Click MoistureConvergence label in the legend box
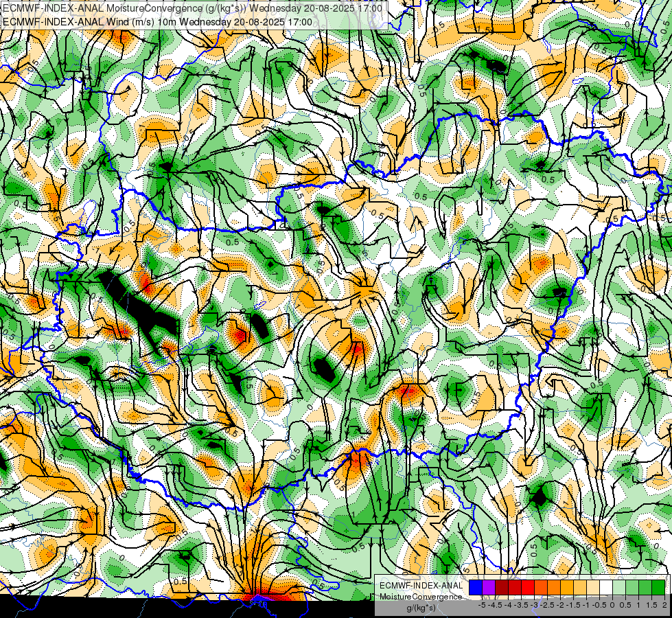The width and height of the screenshot is (672, 618). (x=421, y=597)
